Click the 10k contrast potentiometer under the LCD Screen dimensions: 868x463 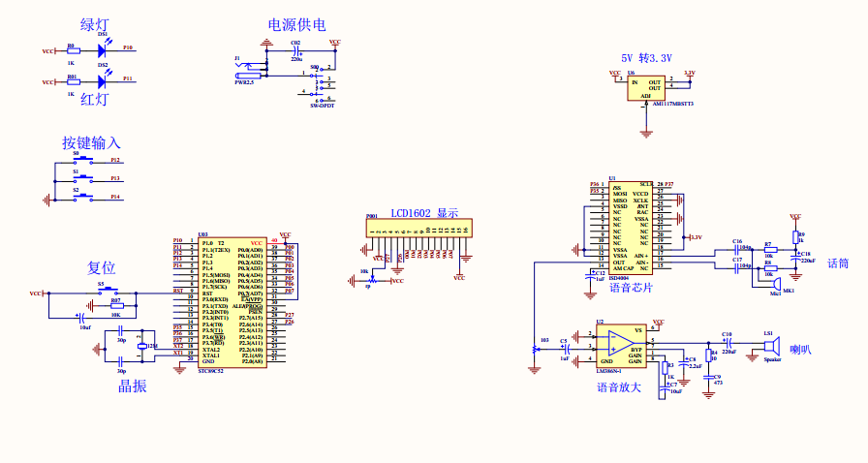point(372,280)
